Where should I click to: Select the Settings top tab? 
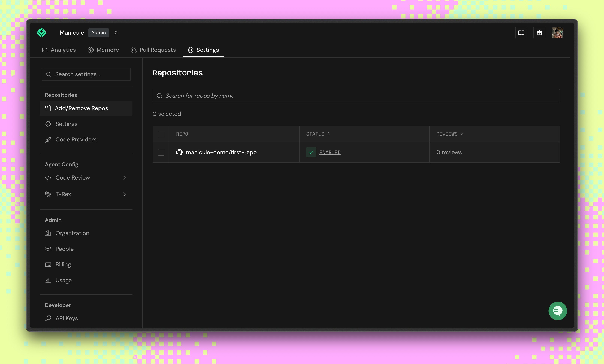click(203, 50)
